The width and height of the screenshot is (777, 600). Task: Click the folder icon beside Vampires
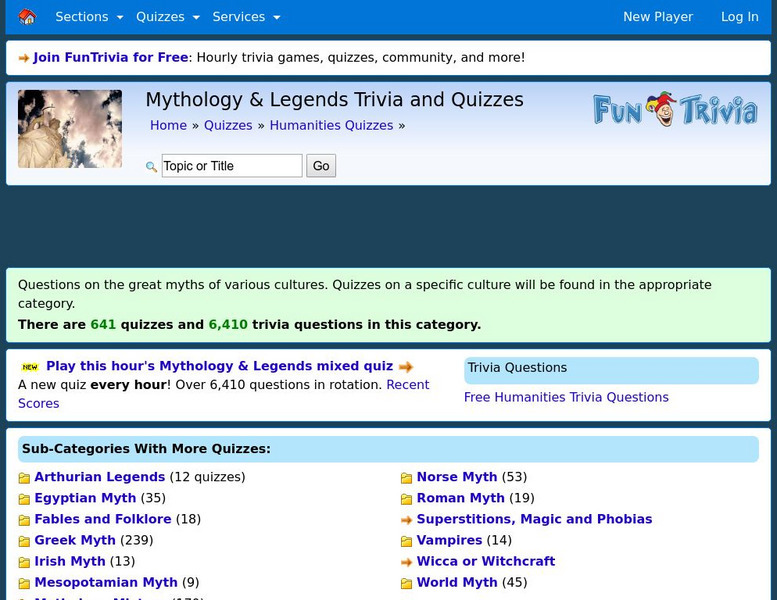click(x=406, y=542)
